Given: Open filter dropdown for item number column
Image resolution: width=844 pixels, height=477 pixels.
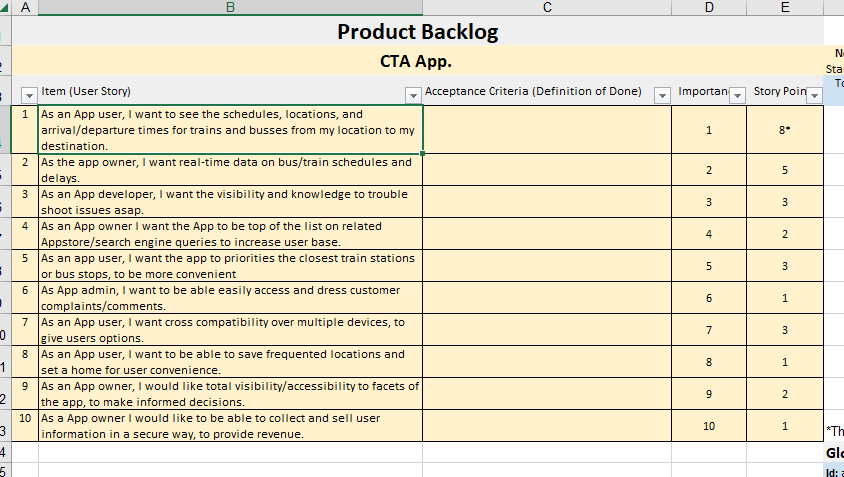Looking at the screenshot, I should (29, 95).
